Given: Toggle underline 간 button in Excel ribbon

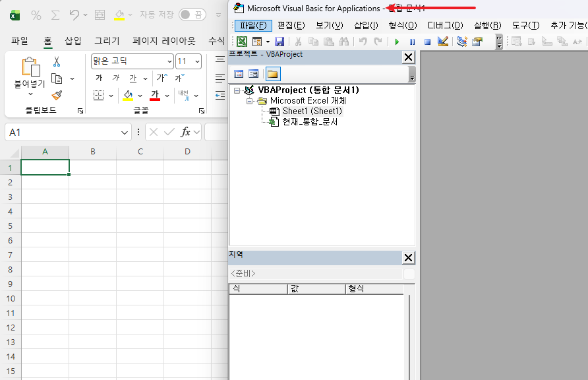Looking at the screenshot, I should click(x=132, y=78).
